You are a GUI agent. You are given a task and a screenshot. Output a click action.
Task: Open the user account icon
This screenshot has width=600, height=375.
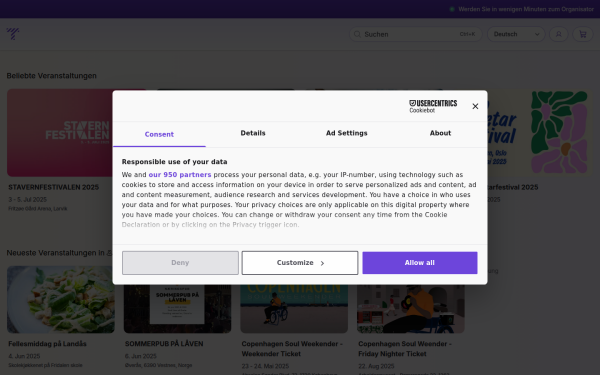(x=559, y=34)
